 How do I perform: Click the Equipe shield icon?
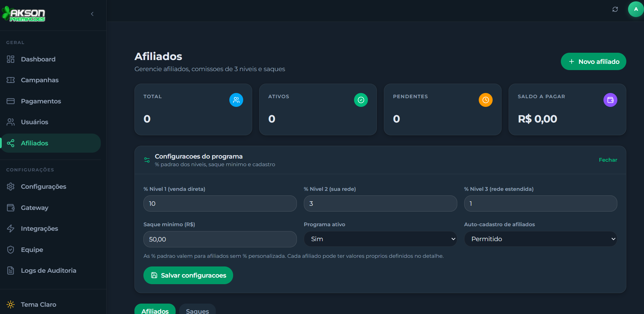coord(11,249)
